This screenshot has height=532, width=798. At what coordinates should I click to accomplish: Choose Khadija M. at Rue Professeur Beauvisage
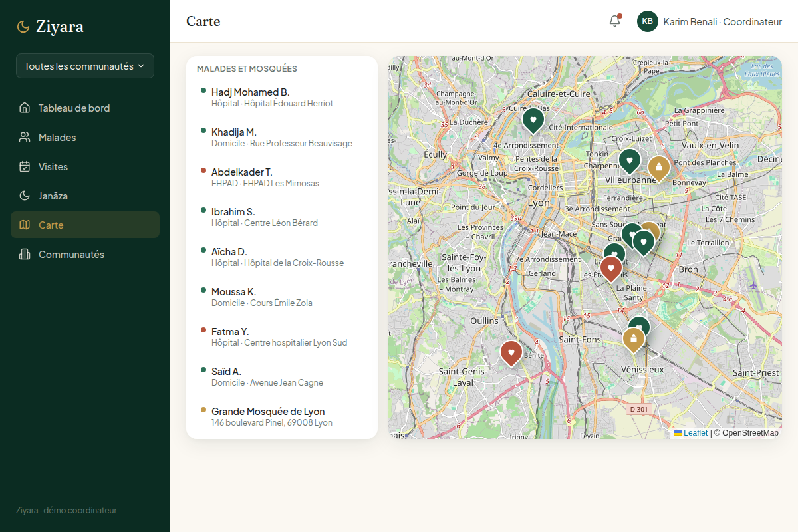tap(282, 137)
